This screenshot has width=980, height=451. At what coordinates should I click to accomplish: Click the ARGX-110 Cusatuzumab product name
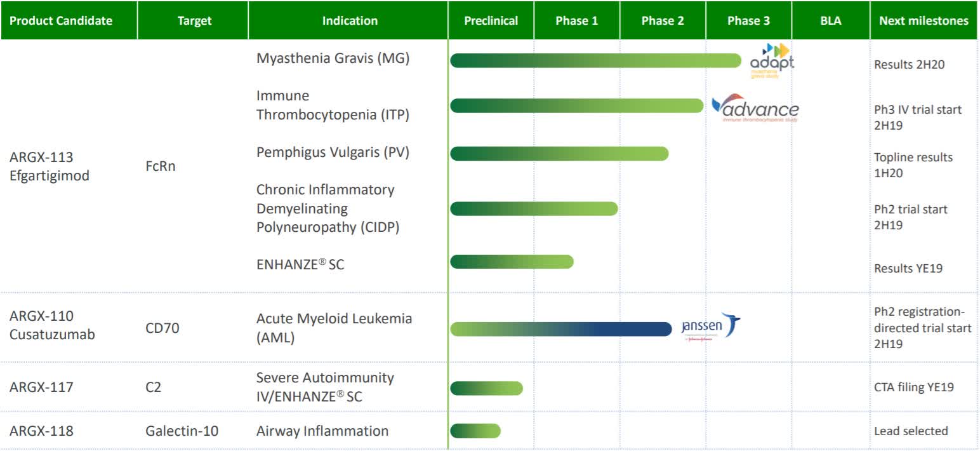tap(52, 325)
